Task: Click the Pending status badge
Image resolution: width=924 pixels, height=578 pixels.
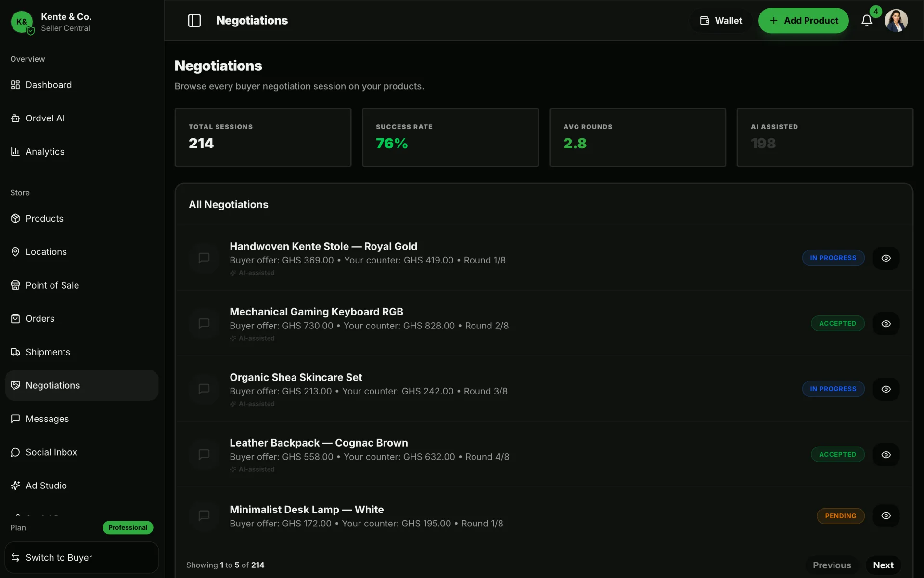Action: pos(840,516)
